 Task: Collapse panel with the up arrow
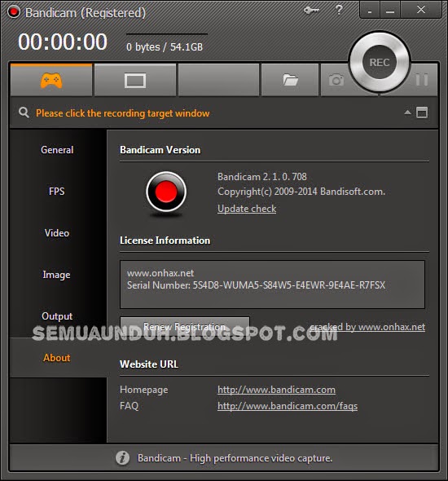pos(407,113)
